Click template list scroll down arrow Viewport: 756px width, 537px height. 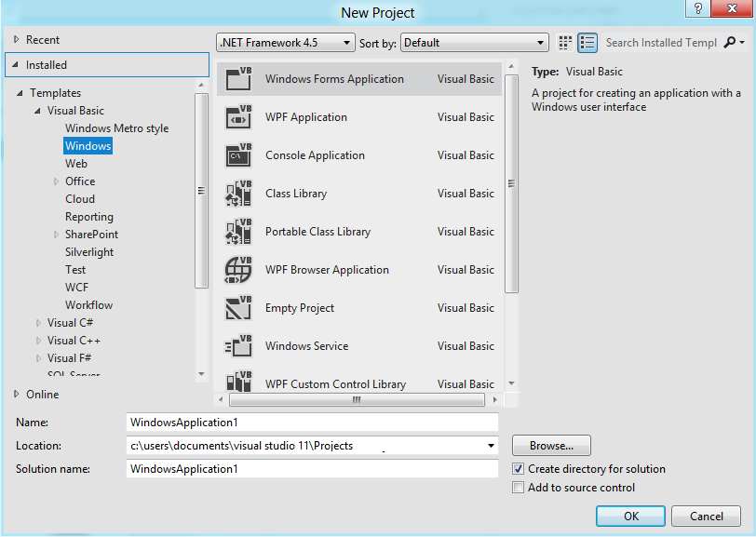pyautogui.click(x=511, y=383)
